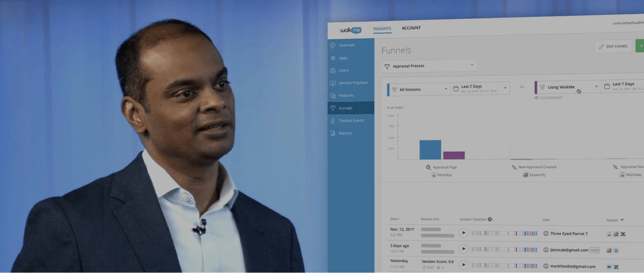Switch to the ACCOUNT tab

tap(411, 28)
